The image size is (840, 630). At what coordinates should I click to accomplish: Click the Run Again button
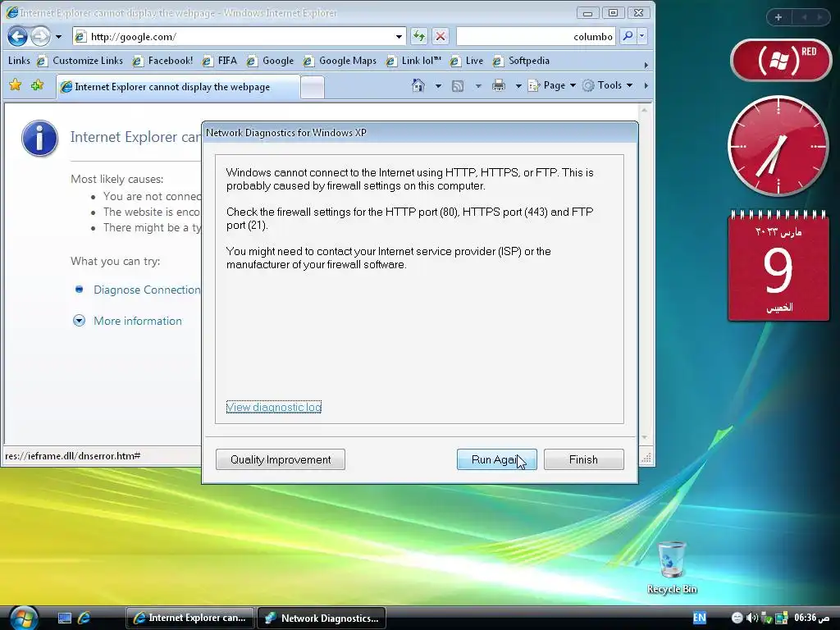pyautogui.click(x=496, y=459)
